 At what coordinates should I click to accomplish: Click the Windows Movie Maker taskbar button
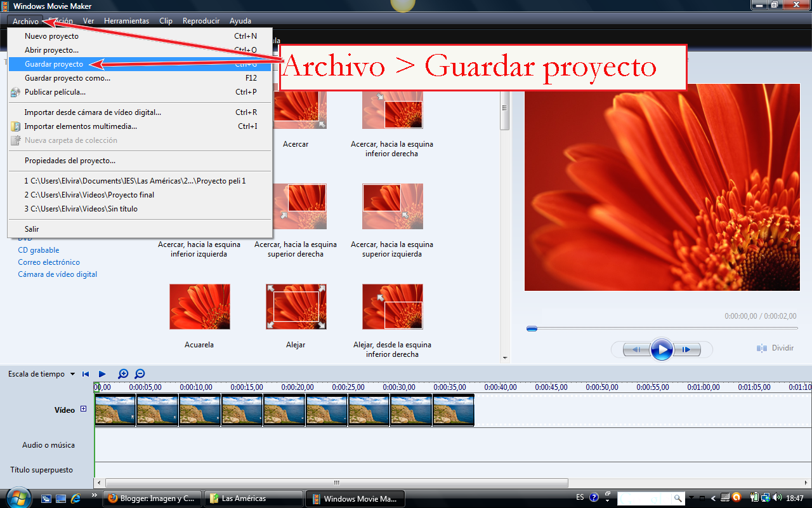click(x=355, y=498)
